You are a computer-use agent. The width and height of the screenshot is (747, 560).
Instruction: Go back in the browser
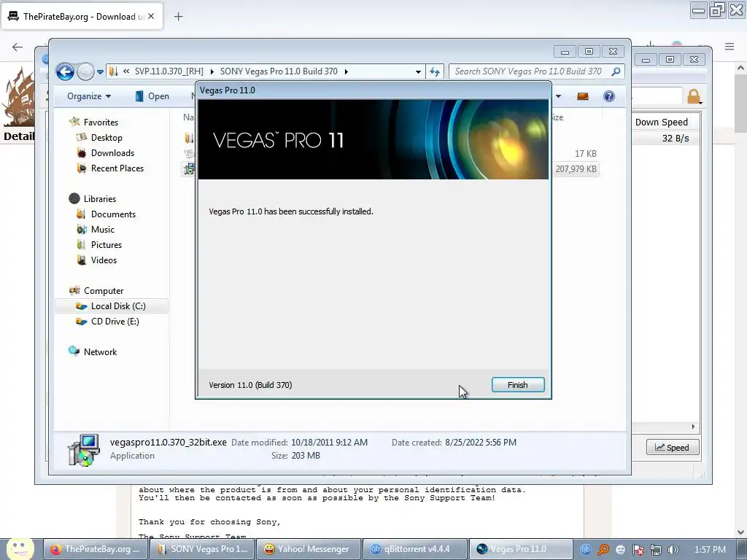[18, 47]
